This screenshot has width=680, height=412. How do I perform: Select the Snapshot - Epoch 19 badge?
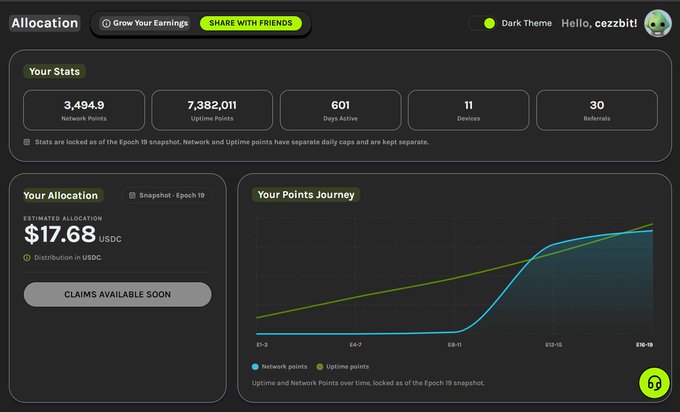167,196
